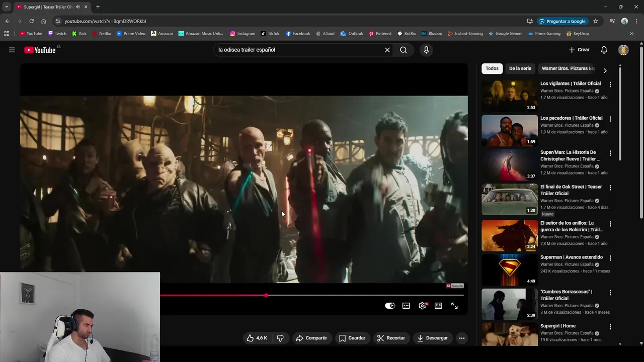Open the Instagram bookmark

[243, 34]
